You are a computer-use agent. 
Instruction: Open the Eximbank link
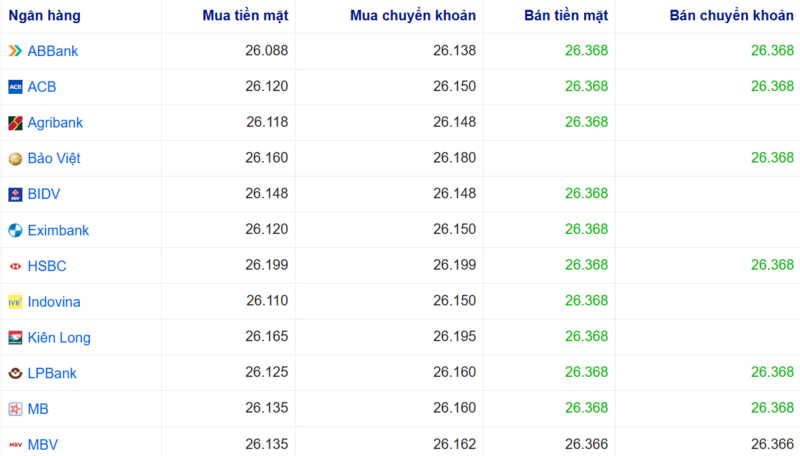[58, 230]
